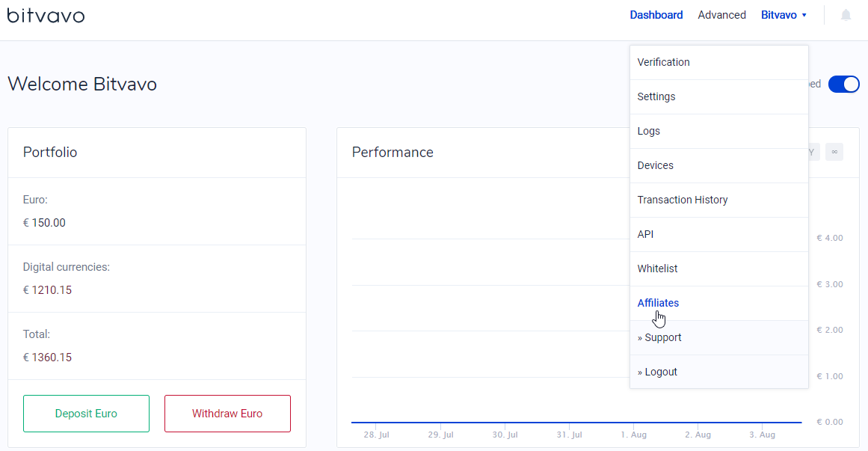Toggle the blue switch near Welcome header
This screenshot has height=451, width=868.
(x=843, y=85)
